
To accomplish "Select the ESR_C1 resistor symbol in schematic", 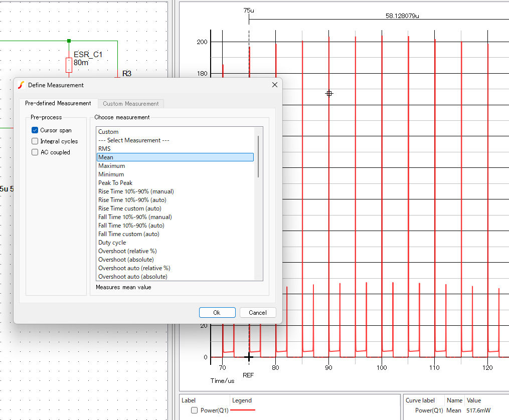I will coord(69,65).
